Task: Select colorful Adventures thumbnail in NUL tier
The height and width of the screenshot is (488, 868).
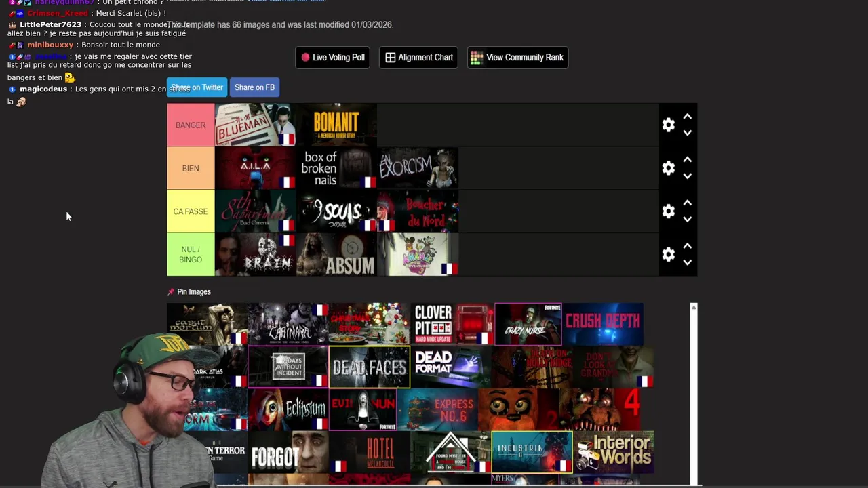Action: point(418,255)
